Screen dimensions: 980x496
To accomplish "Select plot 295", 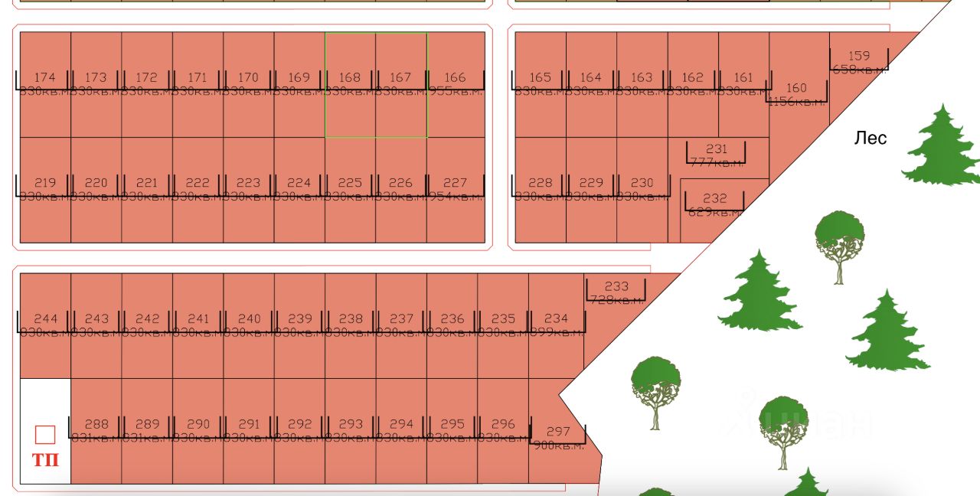I will pos(452,431).
